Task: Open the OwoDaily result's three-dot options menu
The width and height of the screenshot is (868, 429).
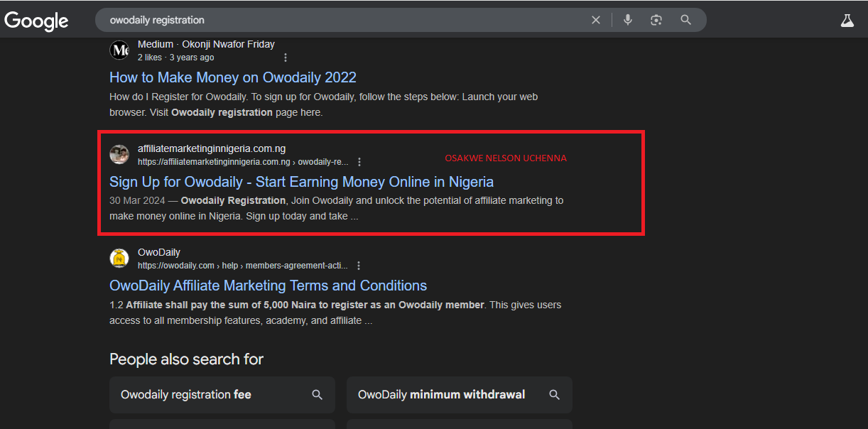Action: pos(359,266)
